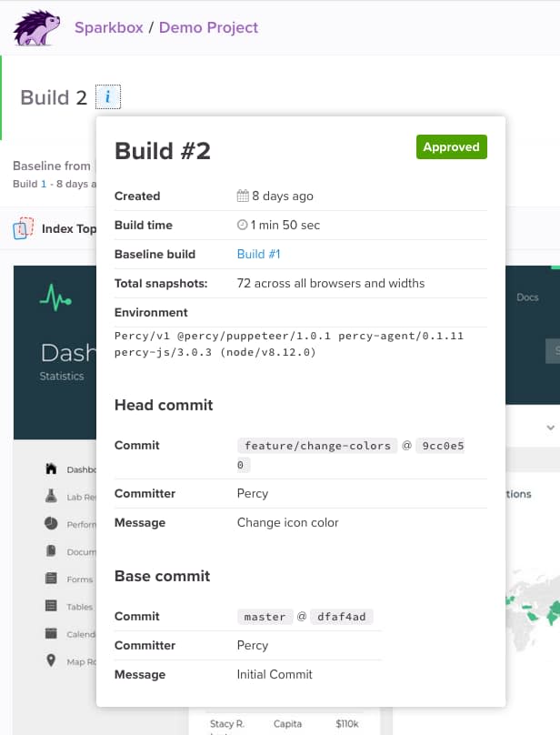
Task: Expand the chevron dropdown at right edge
Action: tap(551, 428)
